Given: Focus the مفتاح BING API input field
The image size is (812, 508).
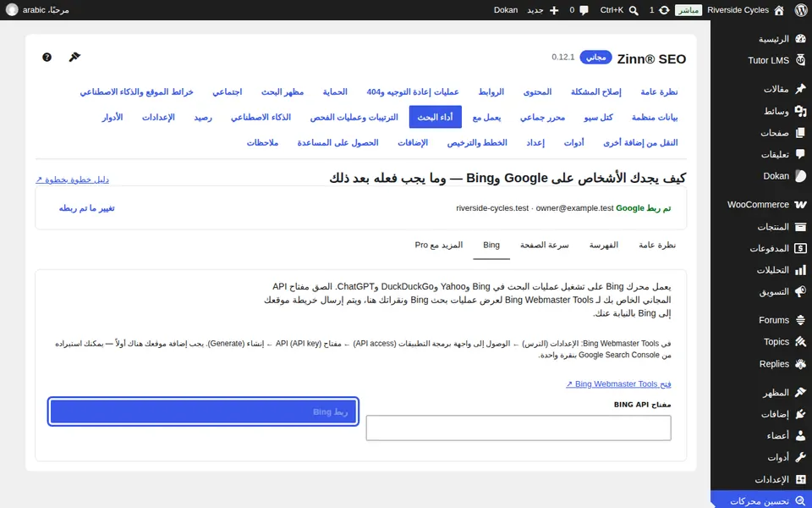Looking at the screenshot, I should point(518,428).
